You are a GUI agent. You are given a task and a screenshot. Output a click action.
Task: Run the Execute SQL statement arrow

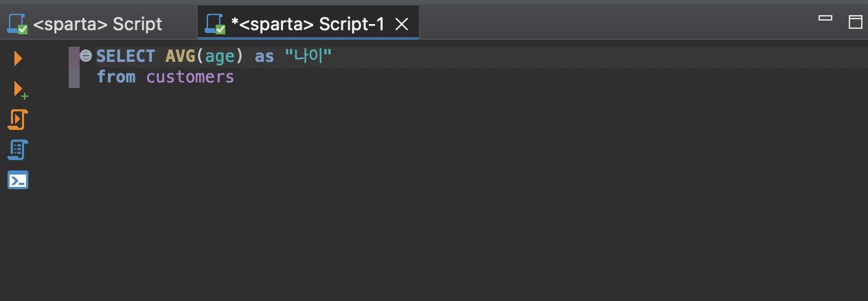click(18, 58)
